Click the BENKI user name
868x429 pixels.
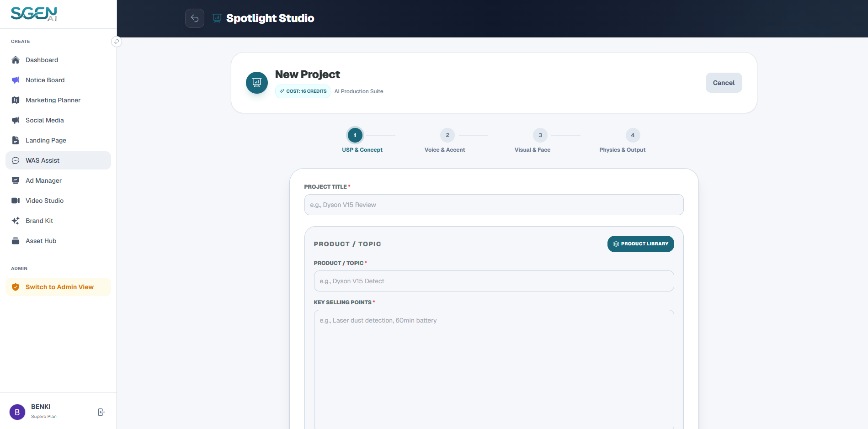tap(41, 407)
